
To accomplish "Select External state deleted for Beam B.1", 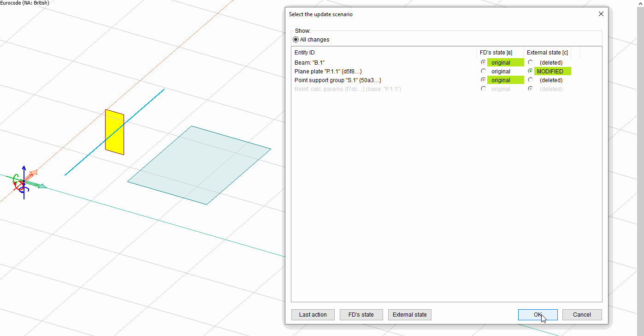I will coord(531,62).
